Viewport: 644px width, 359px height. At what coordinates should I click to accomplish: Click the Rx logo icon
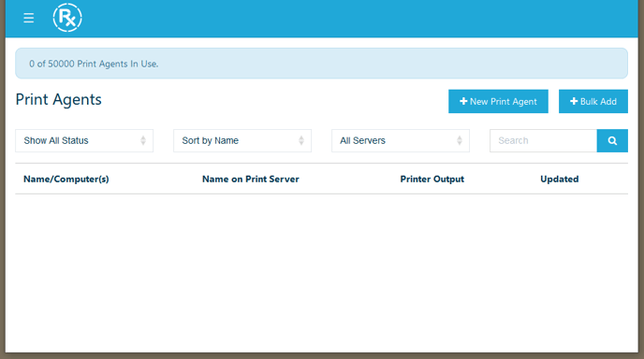[x=67, y=18]
